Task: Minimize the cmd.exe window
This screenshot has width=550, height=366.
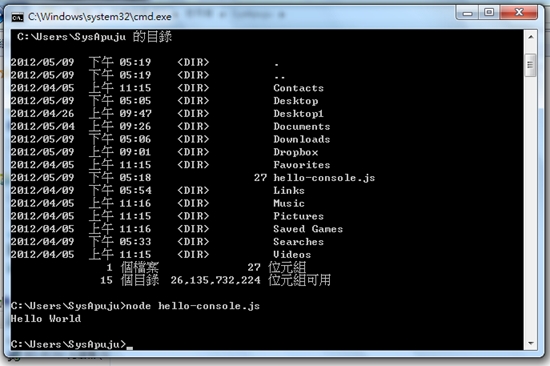Action: pos(468,13)
